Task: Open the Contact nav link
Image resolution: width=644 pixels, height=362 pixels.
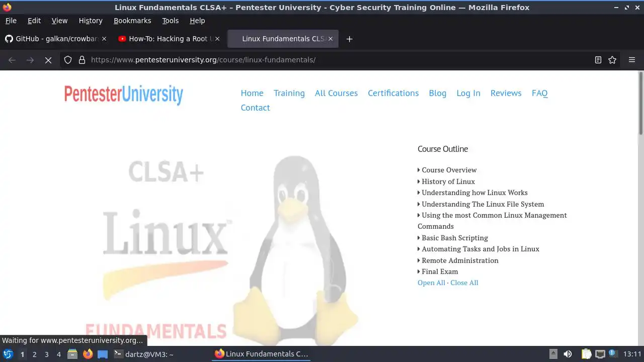Action: click(x=255, y=108)
